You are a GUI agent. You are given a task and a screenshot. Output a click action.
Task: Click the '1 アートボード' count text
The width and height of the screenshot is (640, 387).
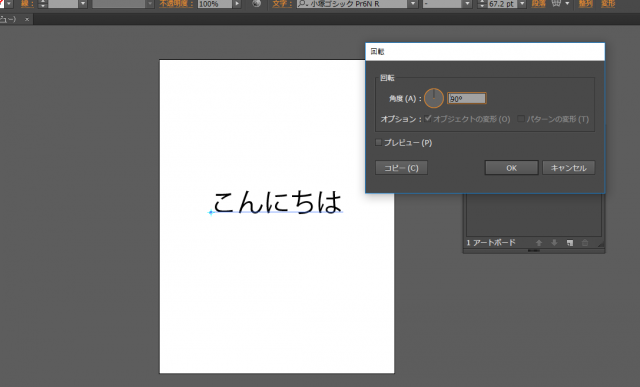[491, 243]
